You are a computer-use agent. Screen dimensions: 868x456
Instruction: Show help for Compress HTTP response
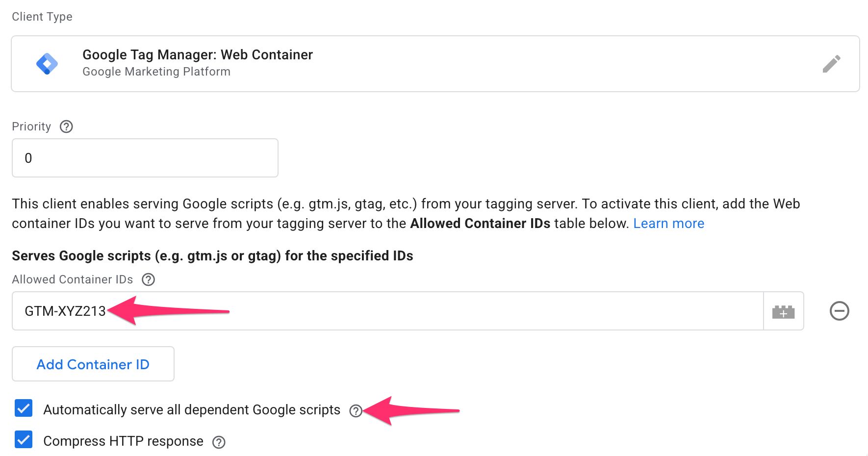tap(219, 442)
